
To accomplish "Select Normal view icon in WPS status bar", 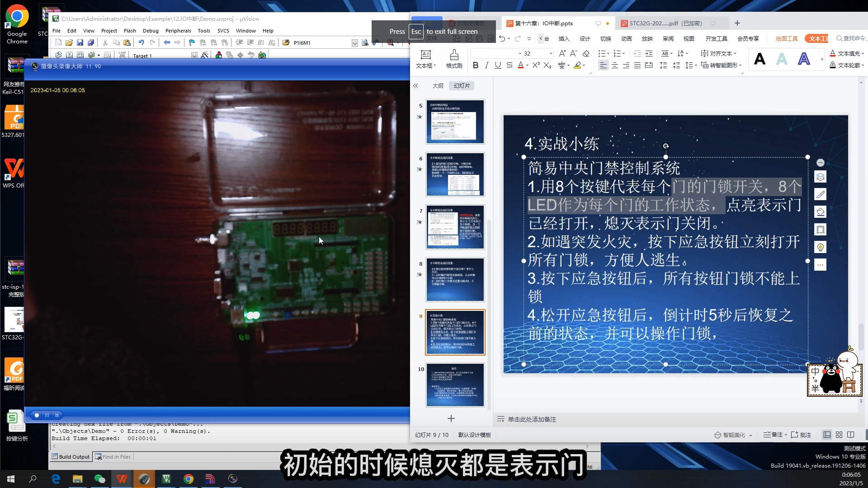I will click(x=827, y=435).
